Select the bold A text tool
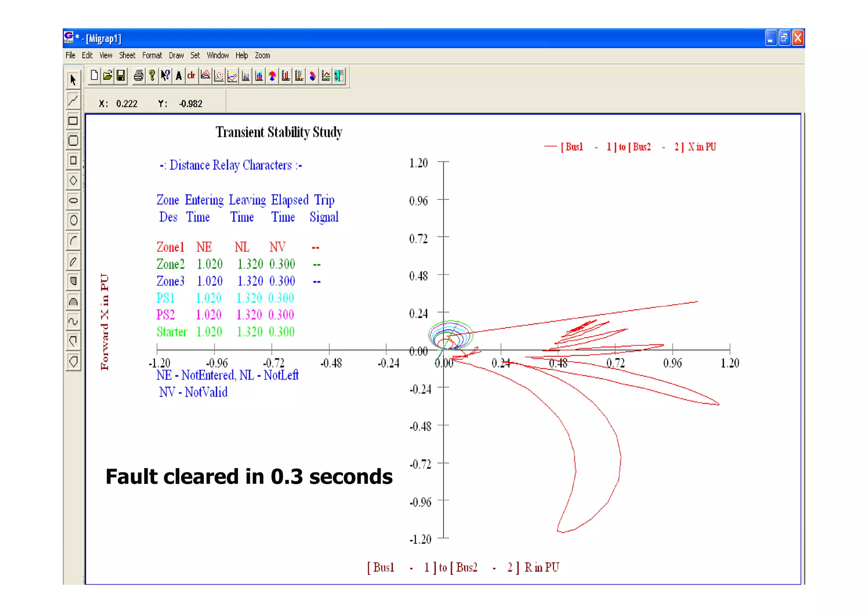Screen dimensions: 868x613 [179, 76]
